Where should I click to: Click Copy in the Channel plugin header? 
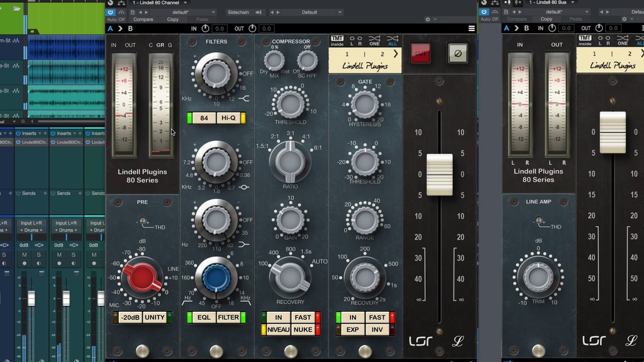pos(173,20)
